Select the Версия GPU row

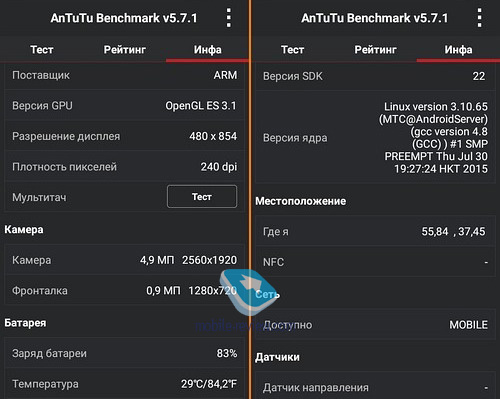pyautogui.click(x=124, y=106)
